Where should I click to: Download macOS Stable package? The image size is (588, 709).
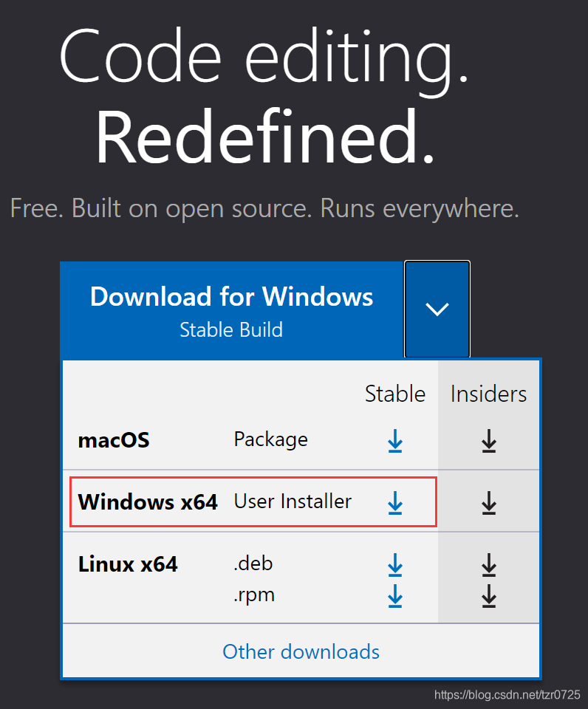tap(395, 441)
